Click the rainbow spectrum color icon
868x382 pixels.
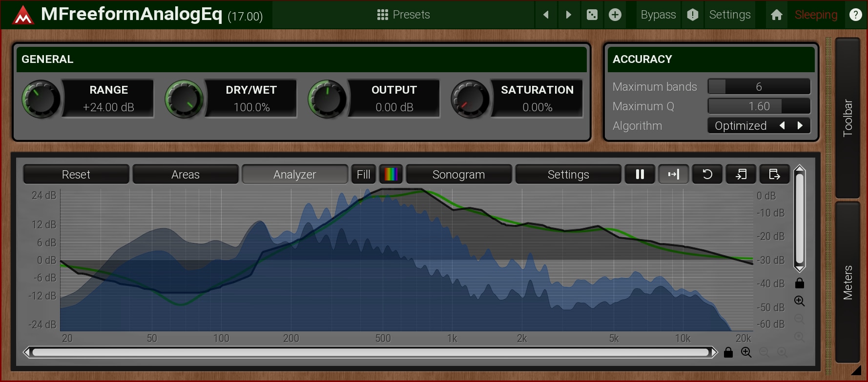[x=391, y=174]
